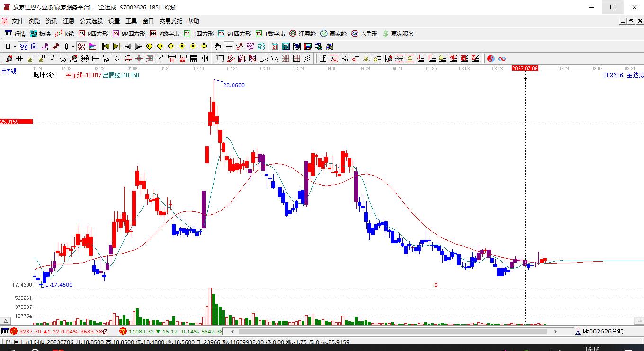The width and height of the screenshot is (644, 351).
Task: Click the percent sign tool icon
Action: (x=345, y=59)
